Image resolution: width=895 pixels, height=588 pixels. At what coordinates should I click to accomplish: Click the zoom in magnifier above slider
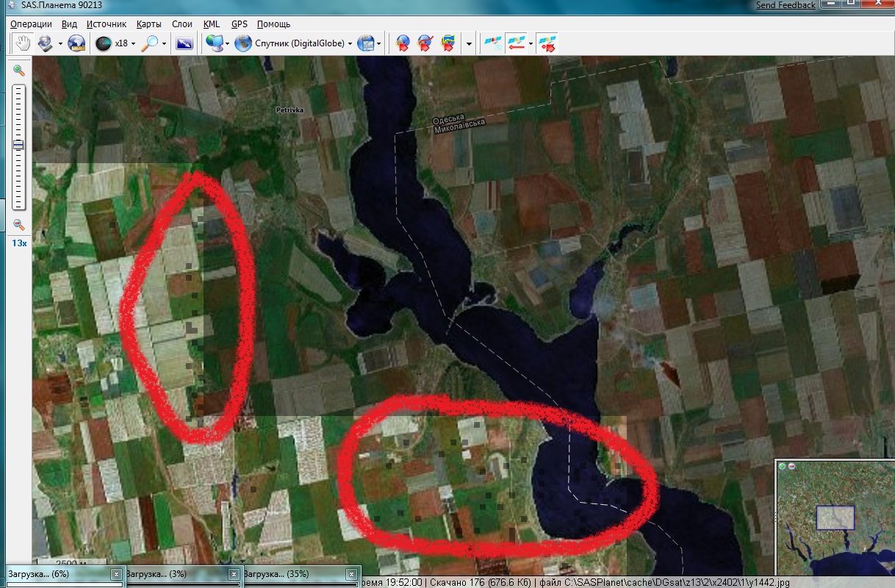click(x=19, y=71)
